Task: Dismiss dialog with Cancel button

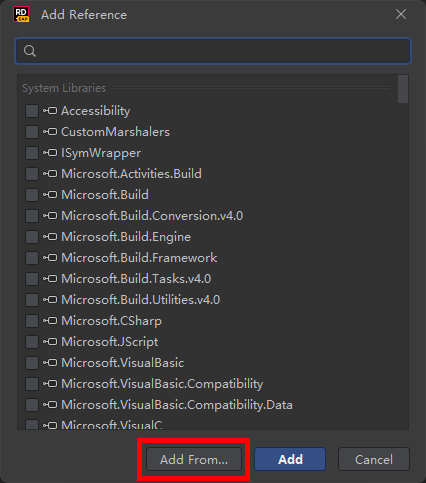Action: tap(374, 459)
